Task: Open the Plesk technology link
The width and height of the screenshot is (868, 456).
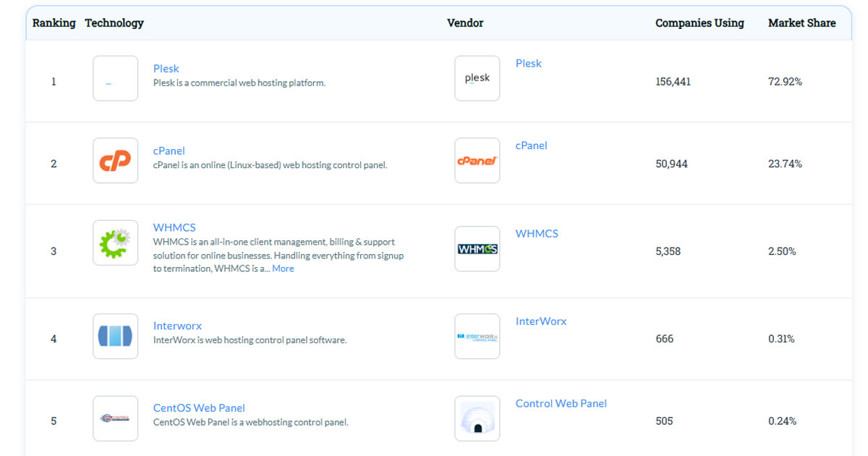Action: click(166, 69)
